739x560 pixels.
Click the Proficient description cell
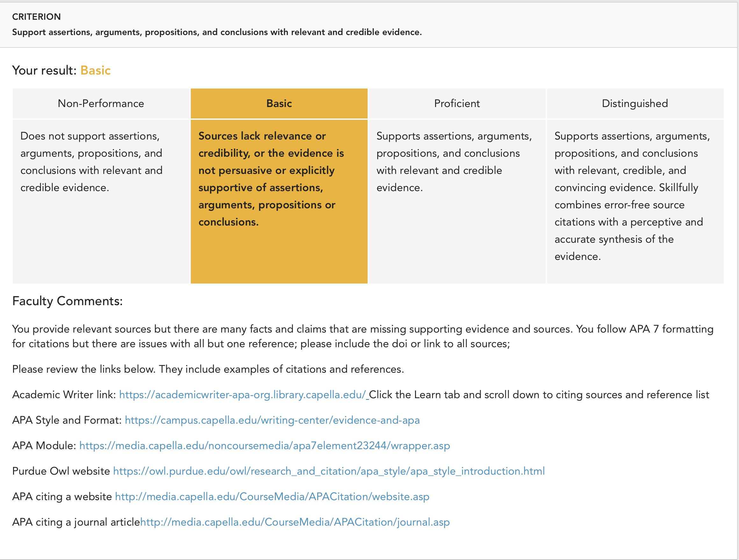(457, 202)
